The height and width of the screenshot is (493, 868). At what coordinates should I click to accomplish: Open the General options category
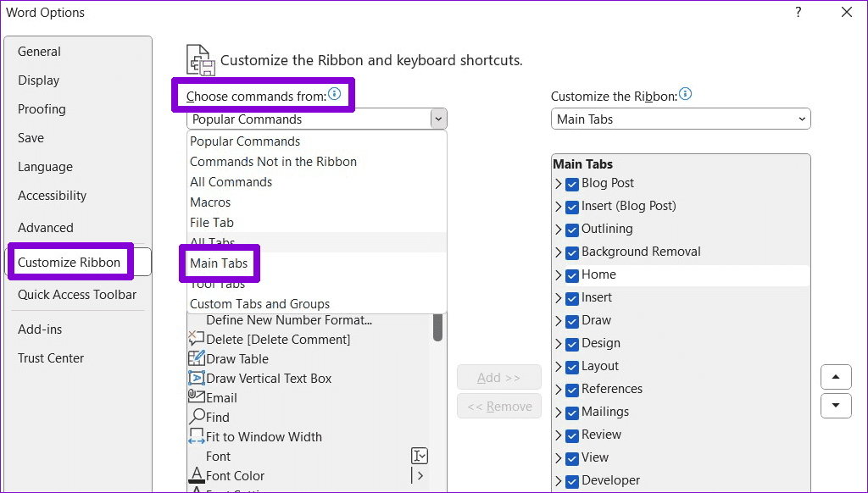coord(78,52)
